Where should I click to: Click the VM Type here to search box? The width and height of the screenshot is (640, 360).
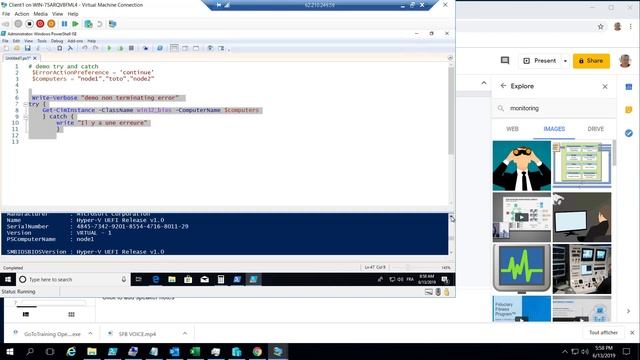coord(73,280)
